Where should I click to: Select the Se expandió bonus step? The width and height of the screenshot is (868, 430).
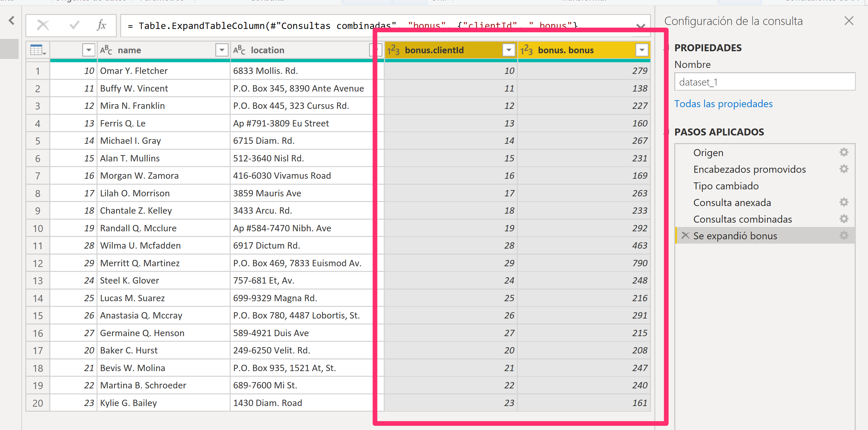pos(735,236)
